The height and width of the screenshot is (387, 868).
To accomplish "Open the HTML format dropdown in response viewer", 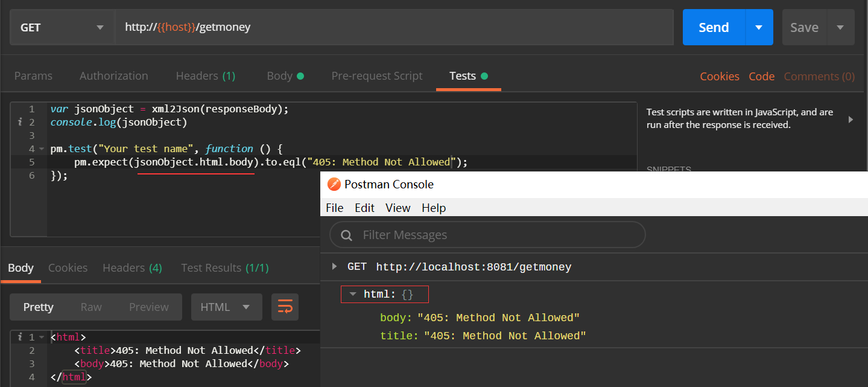I will point(226,307).
